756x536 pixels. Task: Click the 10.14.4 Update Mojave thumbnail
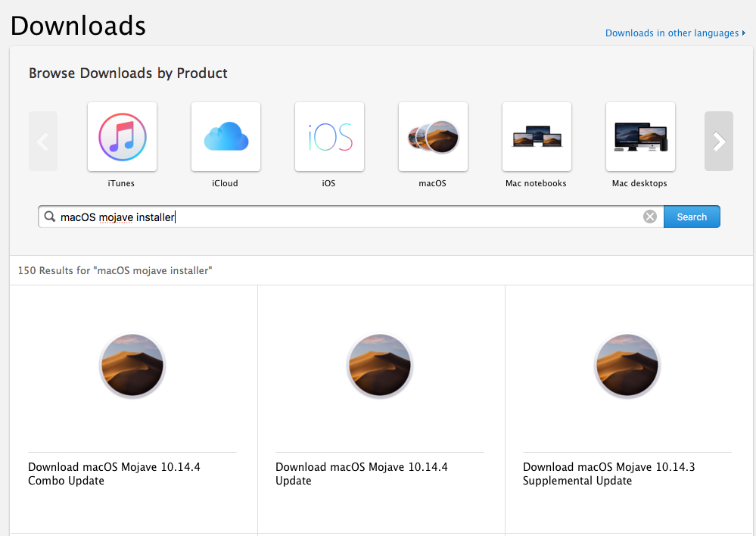click(x=380, y=366)
